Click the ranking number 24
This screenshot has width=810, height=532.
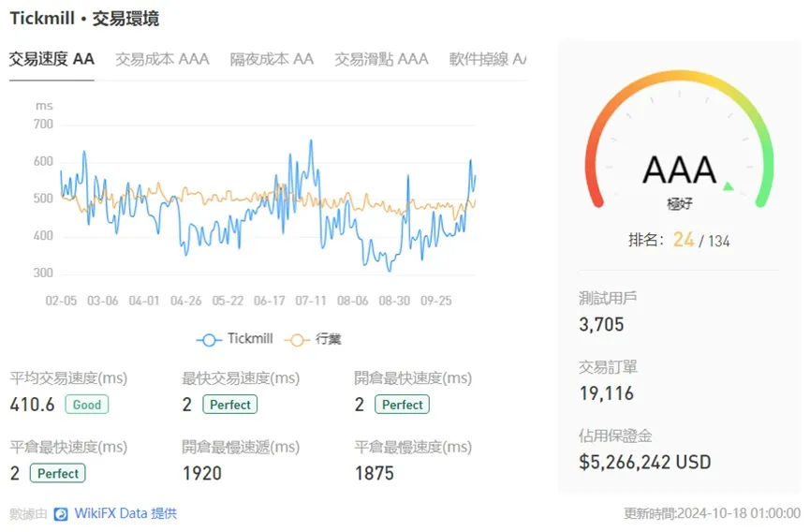(x=684, y=240)
